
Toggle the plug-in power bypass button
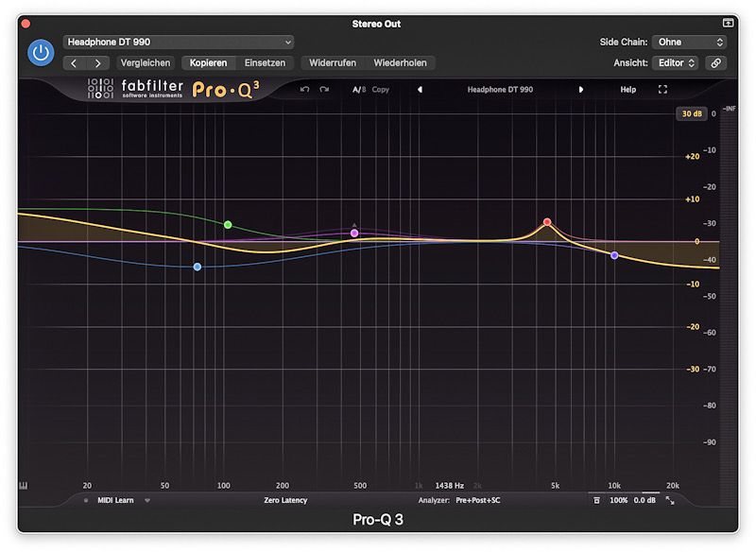click(41, 53)
